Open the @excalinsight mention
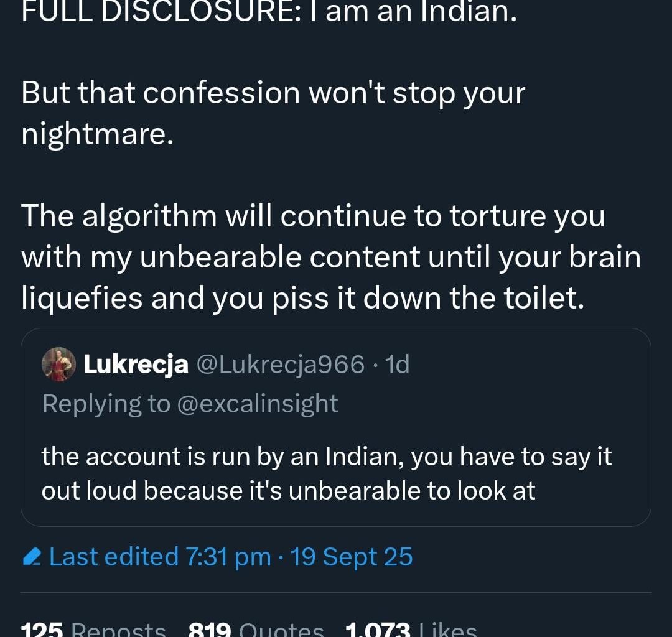 [258, 404]
